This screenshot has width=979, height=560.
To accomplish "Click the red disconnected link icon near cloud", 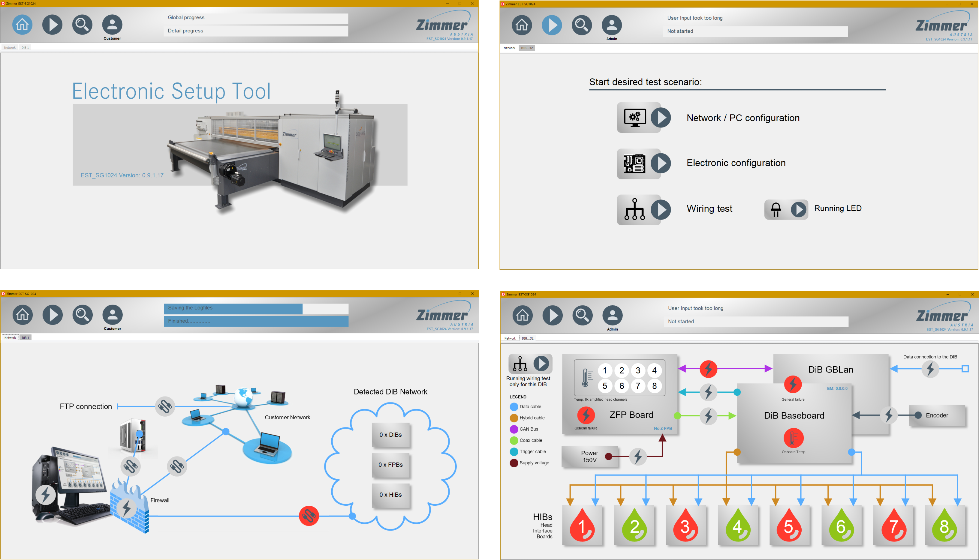I will click(309, 516).
